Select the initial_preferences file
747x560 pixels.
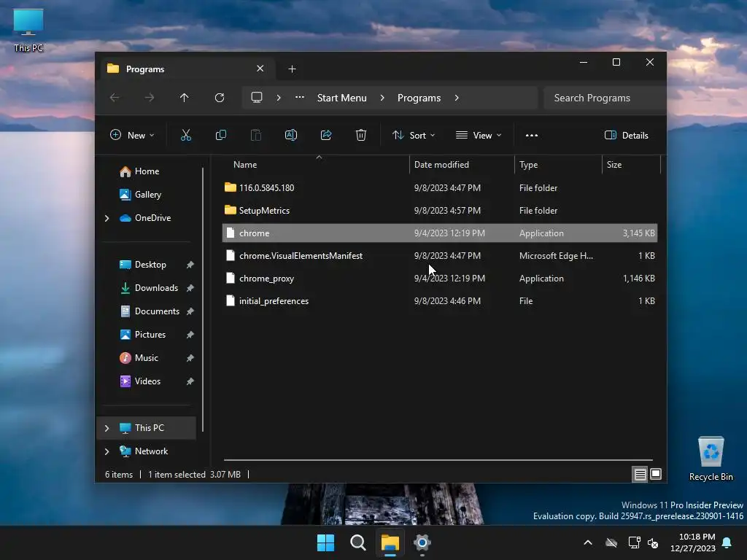coord(439,301)
